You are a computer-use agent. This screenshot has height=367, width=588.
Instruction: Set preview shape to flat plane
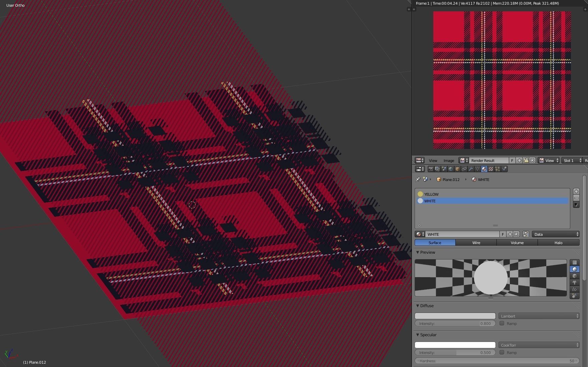575,262
